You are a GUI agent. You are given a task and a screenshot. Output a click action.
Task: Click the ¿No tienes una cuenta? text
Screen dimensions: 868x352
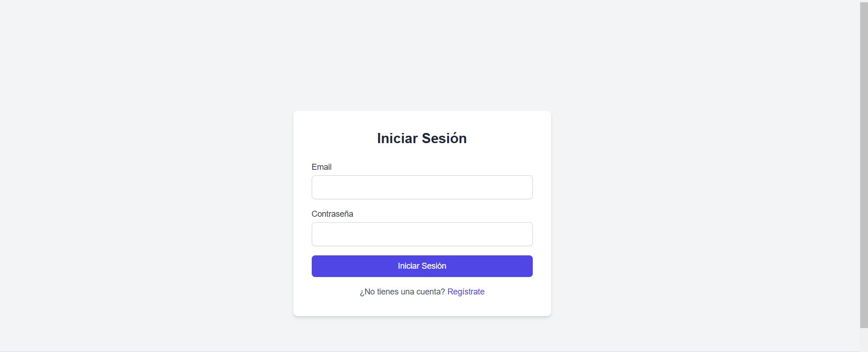pyautogui.click(x=402, y=291)
